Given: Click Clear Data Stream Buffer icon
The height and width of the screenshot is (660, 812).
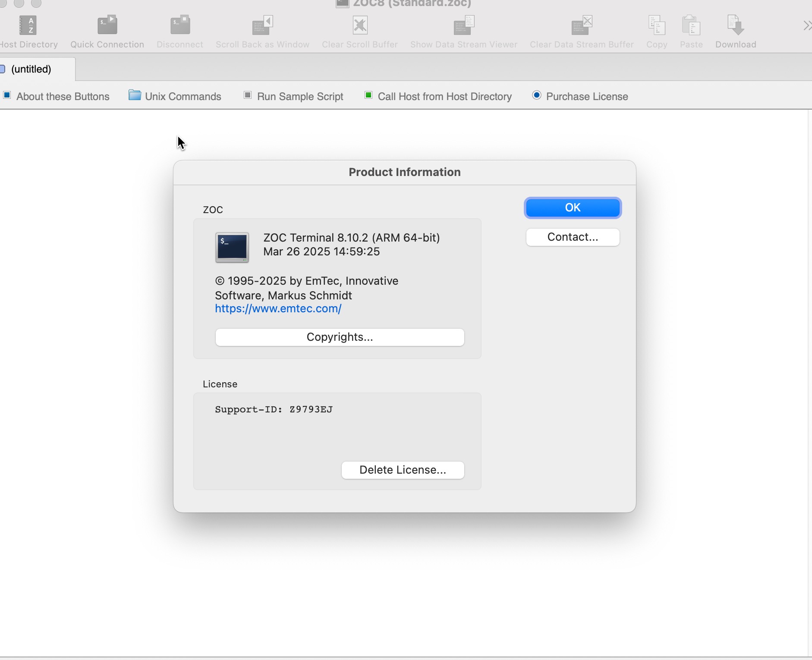Looking at the screenshot, I should point(582,25).
